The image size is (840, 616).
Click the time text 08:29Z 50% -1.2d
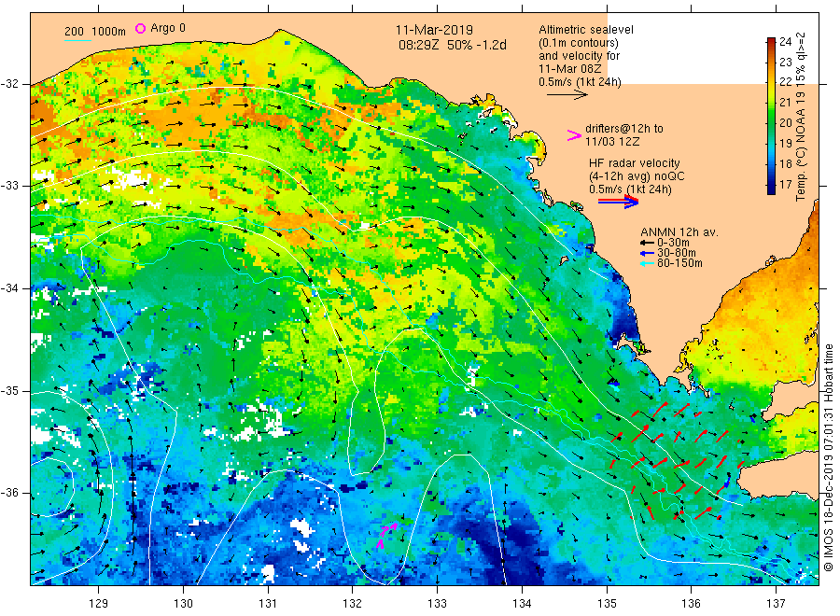point(452,45)
